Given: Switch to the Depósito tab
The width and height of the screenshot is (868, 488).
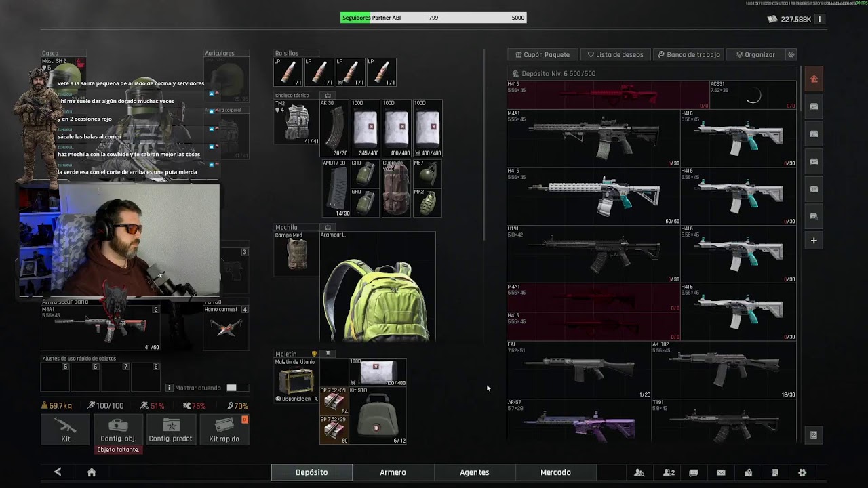Looking at the screenshot, I should [x=311, y=472].
